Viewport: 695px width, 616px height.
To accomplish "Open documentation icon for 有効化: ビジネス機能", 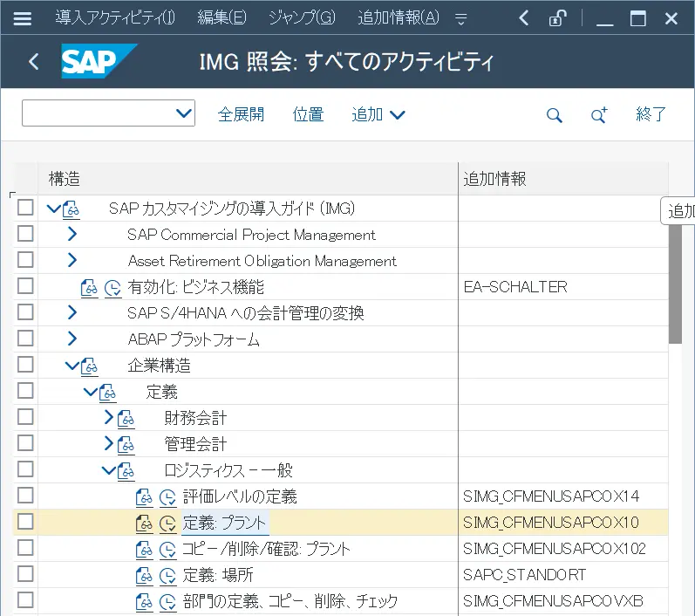I will pyautogui.click(x=89, y=288).
